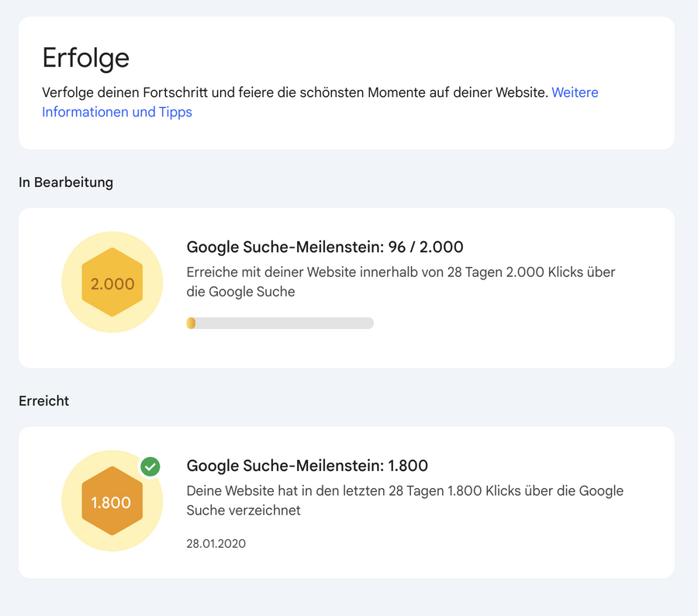Click the green checkmark on the achieved milestone
This screenshot has width=698, height=616.
tap(149, 466)
